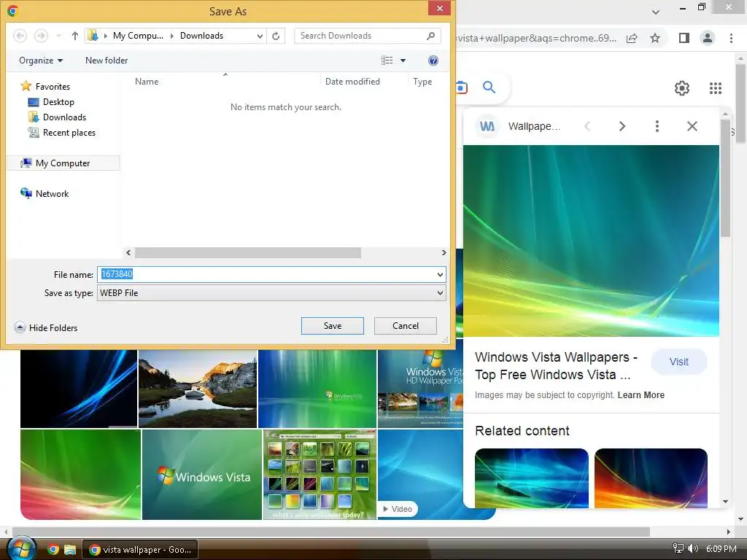Click the search magnifier in Search Downloads
The image size is (747, 560).
tap(430, 36)
